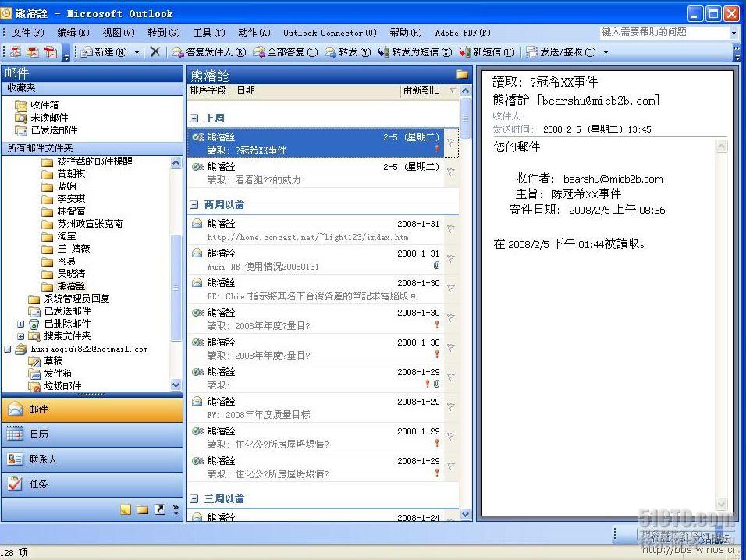The image size is (746, 560).
Task: Switch to 日历 calendar pane
Action: (92, 434)
